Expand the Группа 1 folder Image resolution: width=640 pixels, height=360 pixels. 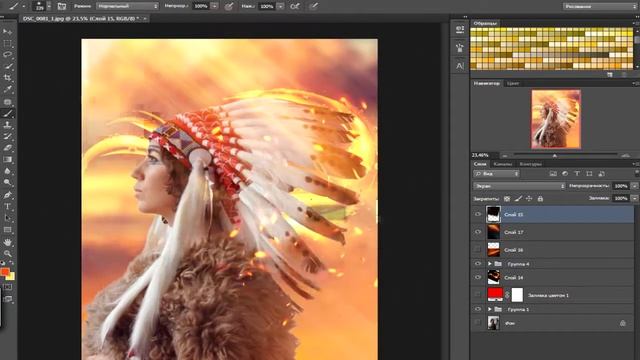(489, 309)
